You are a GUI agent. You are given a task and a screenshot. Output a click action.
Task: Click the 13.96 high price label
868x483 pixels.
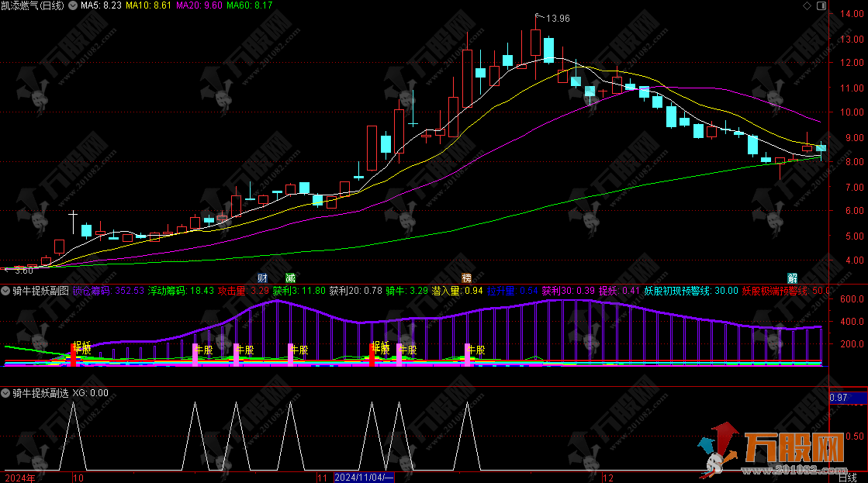click(558, 19)
